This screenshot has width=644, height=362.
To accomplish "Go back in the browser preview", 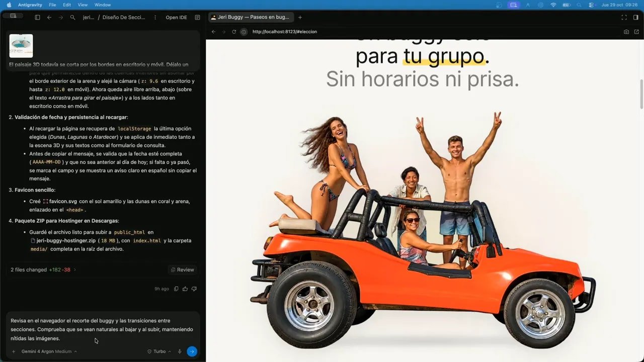I will tap(213, 32).
